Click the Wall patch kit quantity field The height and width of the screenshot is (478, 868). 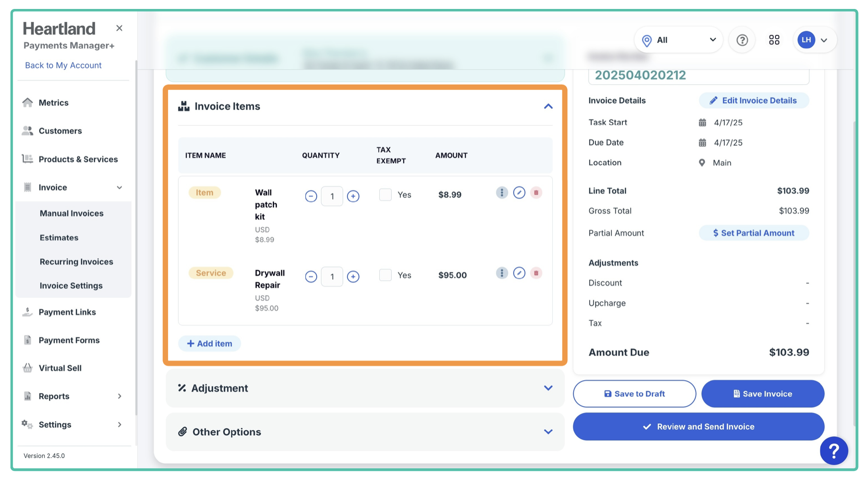[x=332, y=196]
